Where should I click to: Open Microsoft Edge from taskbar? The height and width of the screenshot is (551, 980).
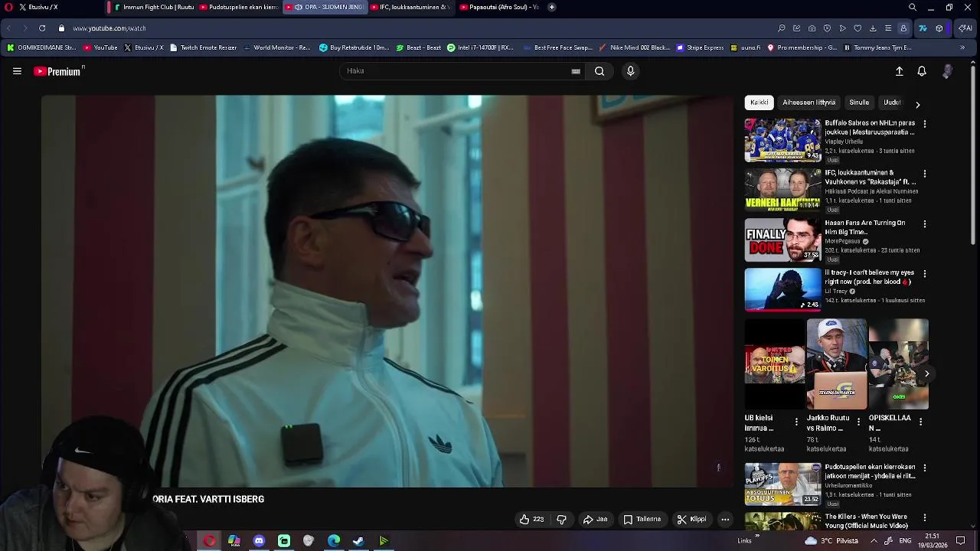click(334, 541)
